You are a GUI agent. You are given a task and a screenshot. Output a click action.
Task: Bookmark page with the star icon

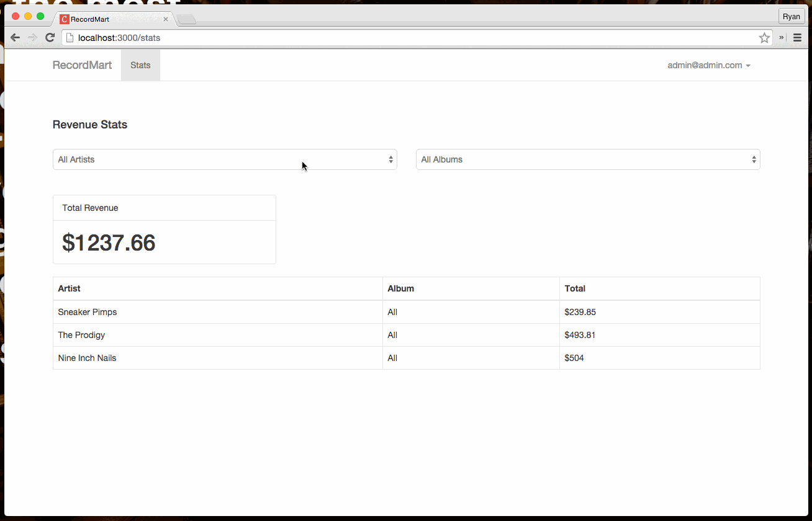764,38
